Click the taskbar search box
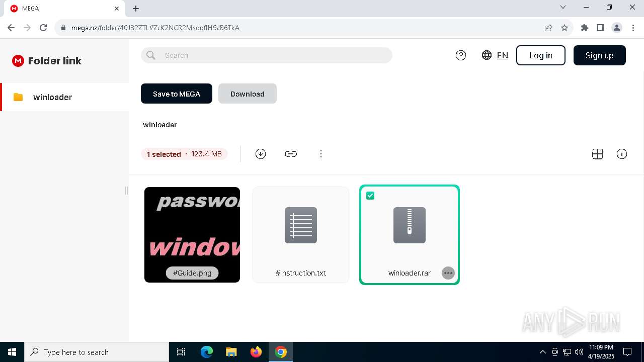This screenshot has width=644, height=362. (97, 352)
